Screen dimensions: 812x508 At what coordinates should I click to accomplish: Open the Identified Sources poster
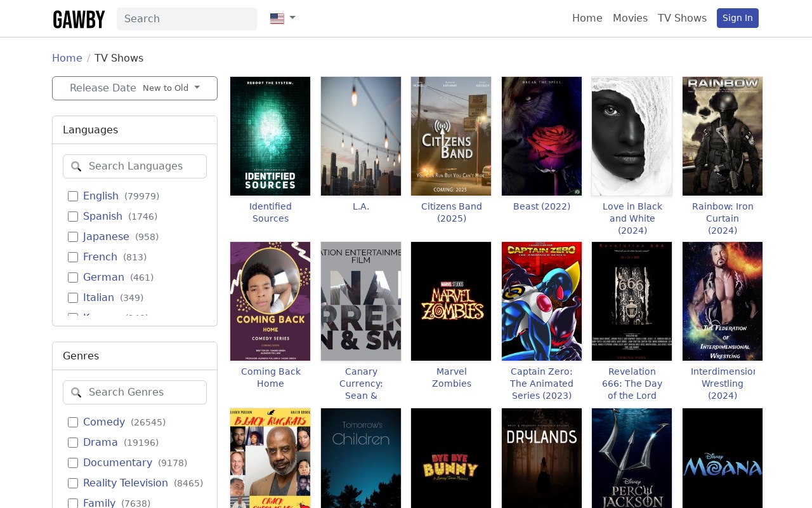click(x=270, y=136)
